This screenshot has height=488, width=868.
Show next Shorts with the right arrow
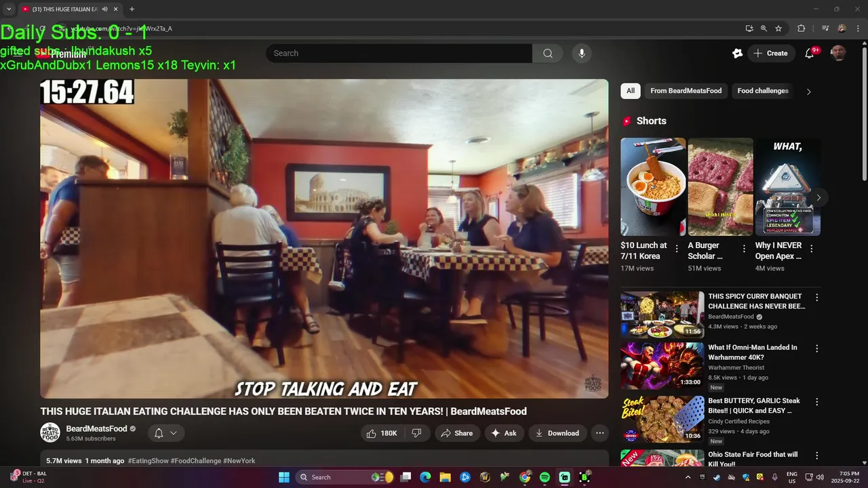[x=818, y=198]
